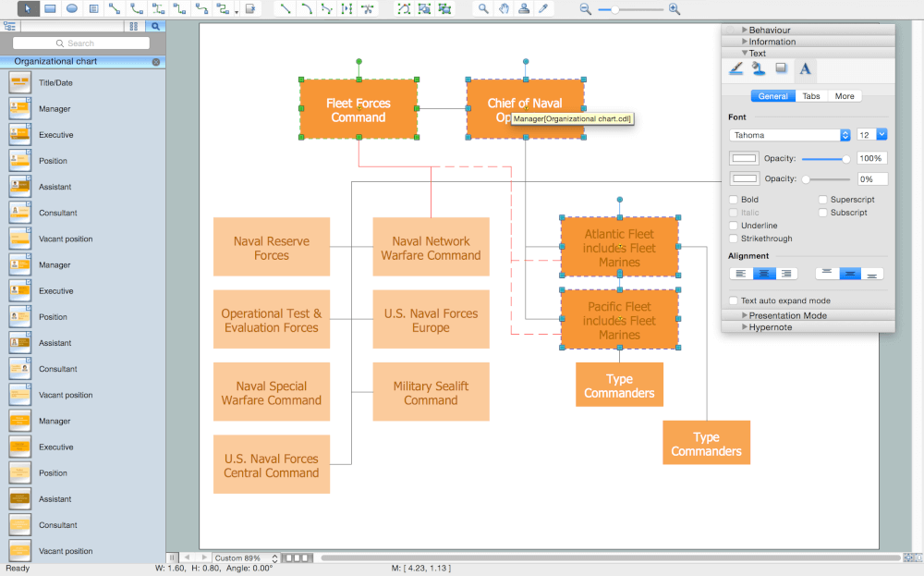This screenshot has height=576, width=924.
Task: Collapse the Text section
Action: [x=745, y=53]
